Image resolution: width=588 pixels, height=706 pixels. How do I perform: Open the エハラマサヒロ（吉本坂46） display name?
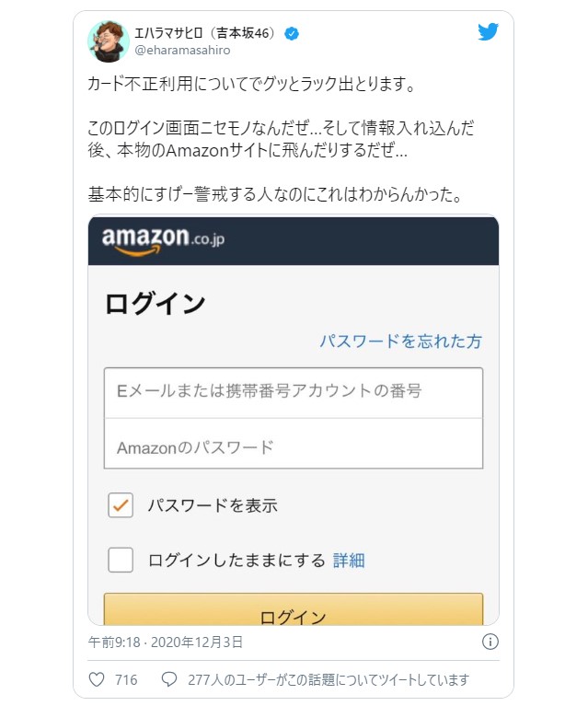(x=206, y=34)
